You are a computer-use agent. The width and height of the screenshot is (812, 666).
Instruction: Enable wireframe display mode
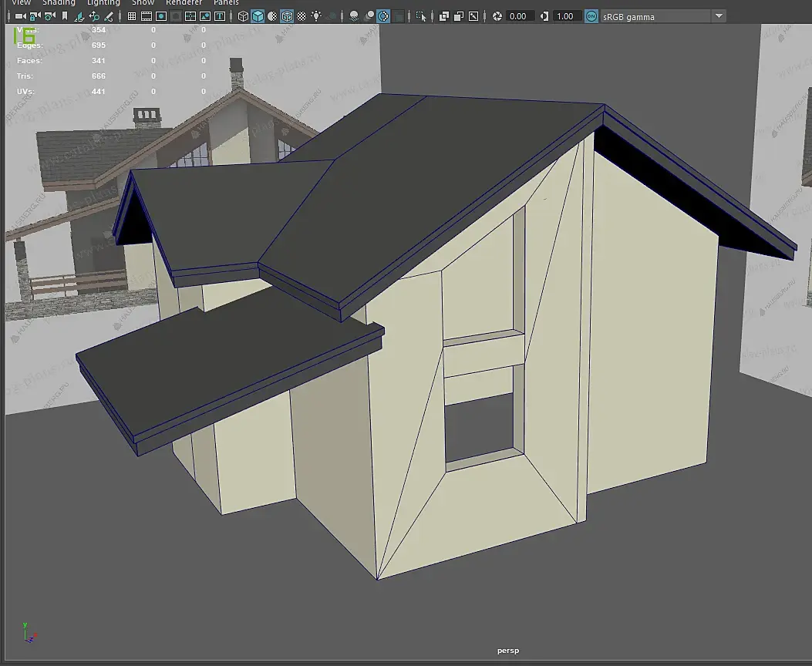click(x=243, y=16)
